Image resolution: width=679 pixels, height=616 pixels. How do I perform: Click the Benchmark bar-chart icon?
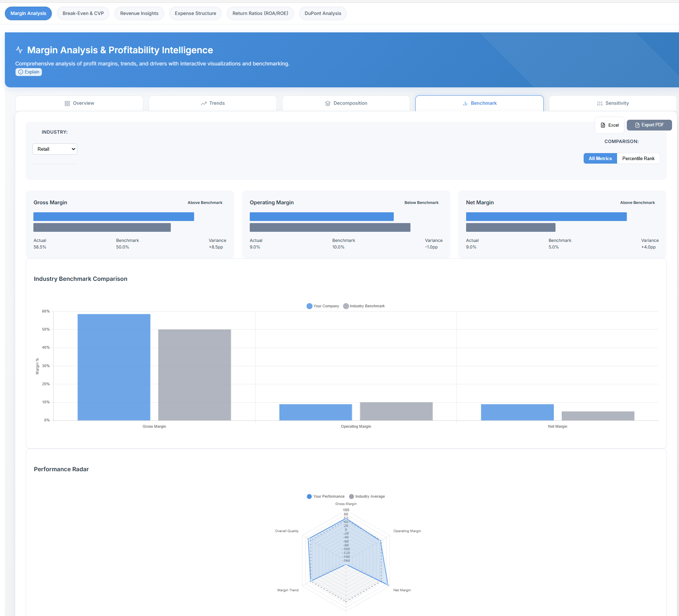tap(465, 103)
